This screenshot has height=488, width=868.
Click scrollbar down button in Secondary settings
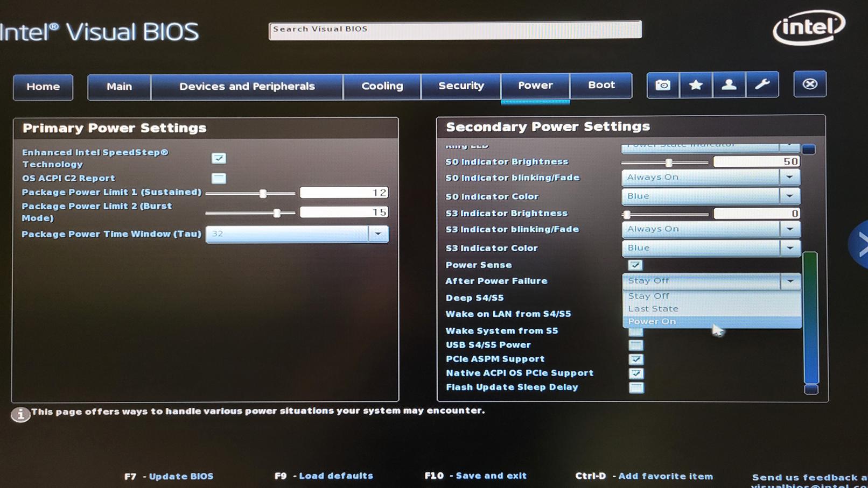click(811, 389)
